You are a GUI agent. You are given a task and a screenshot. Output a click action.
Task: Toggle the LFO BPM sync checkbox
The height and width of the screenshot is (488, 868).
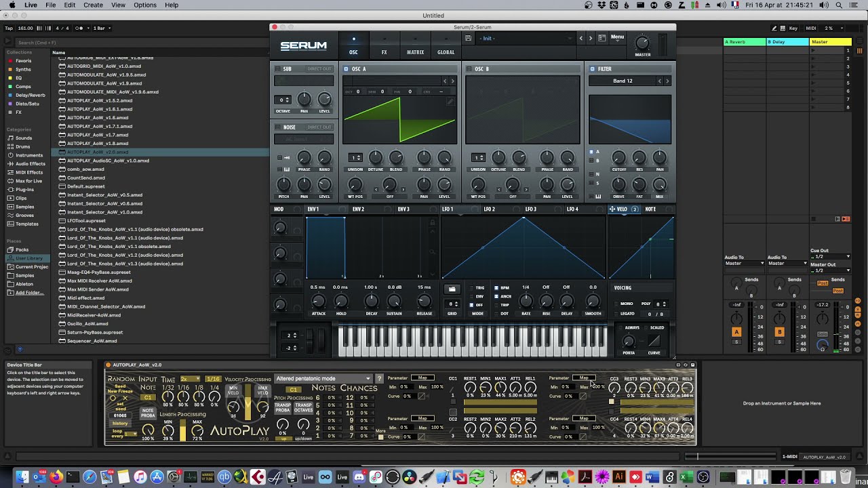click(x=496, y=288)
